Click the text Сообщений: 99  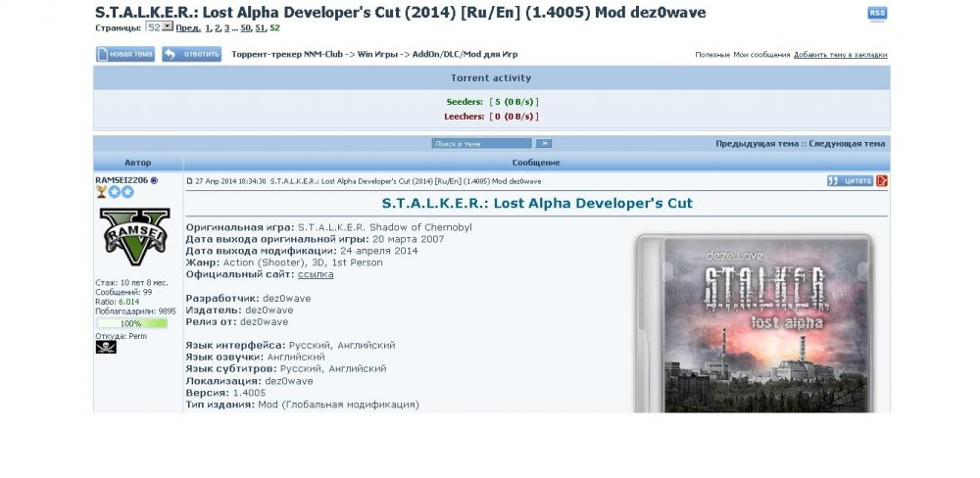point(123,293)
